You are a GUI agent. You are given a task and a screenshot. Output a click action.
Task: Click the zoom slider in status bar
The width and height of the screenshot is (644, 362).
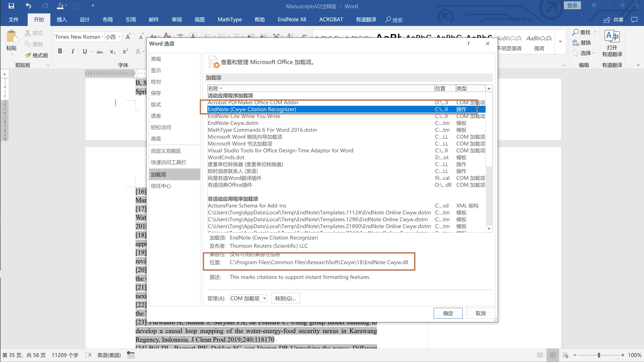pyautogui.click(x=599, y=355)
